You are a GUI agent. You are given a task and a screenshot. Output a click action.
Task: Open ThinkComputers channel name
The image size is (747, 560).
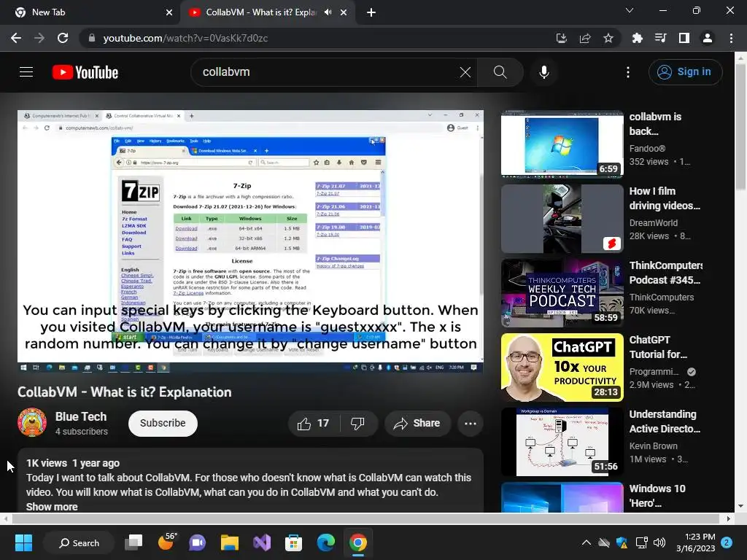point(661,297)
